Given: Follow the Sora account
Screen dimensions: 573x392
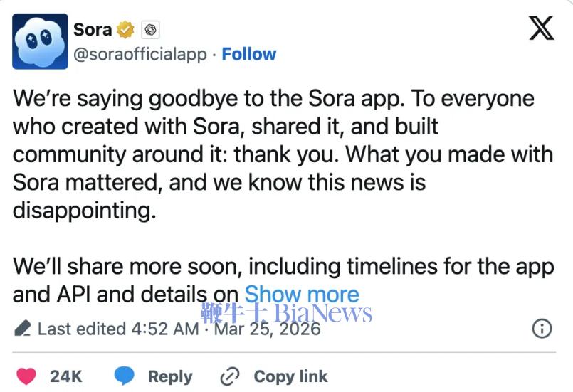Looking at the screenshot, I should 249,54.
